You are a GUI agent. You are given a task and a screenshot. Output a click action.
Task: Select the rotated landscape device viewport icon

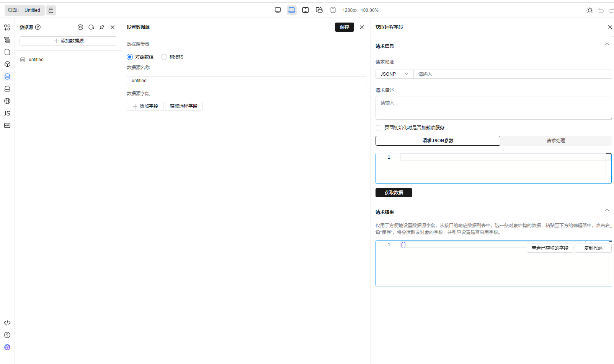click(319, 10)
